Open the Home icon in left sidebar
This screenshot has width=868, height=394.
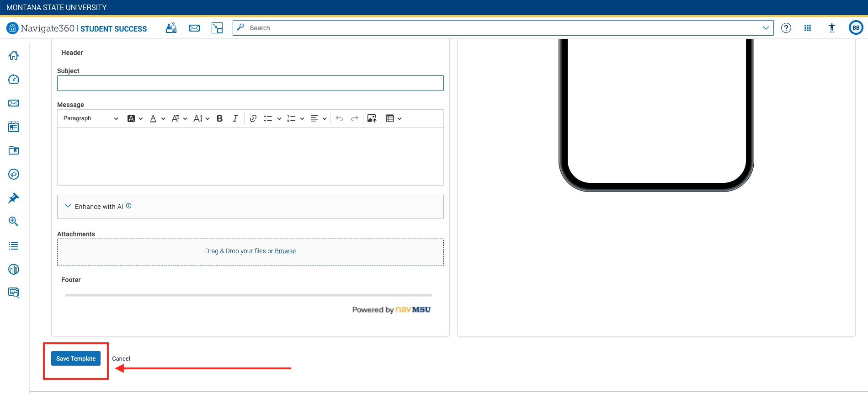point(14,55)
